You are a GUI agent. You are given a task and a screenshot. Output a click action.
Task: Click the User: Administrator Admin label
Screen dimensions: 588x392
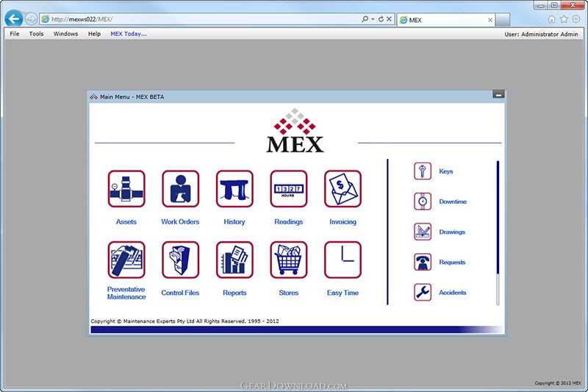541,34
